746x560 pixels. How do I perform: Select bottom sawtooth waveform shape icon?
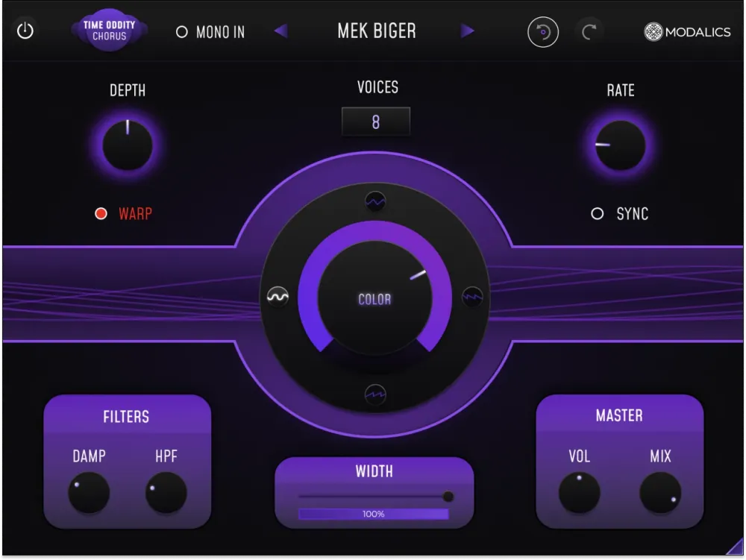375,394
